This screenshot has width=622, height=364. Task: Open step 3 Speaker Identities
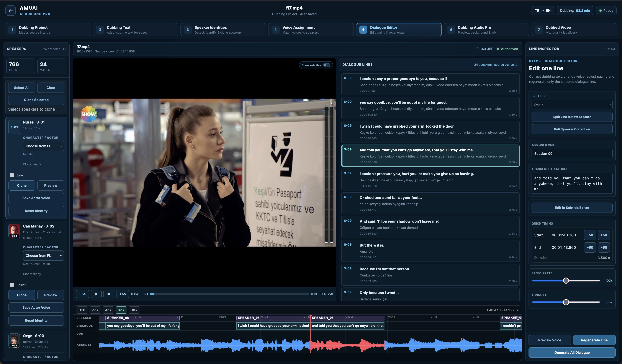pyautogui.click(x=223, y=30)
